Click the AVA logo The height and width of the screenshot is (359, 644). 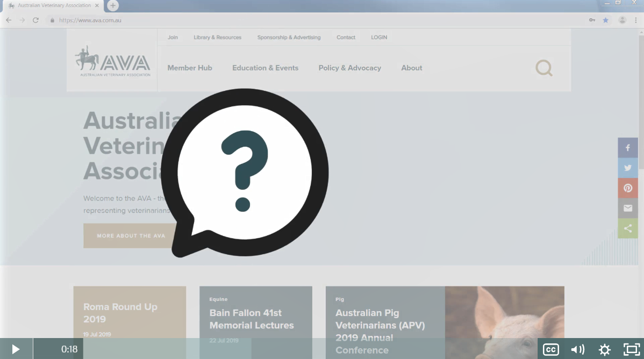[112, 61]
